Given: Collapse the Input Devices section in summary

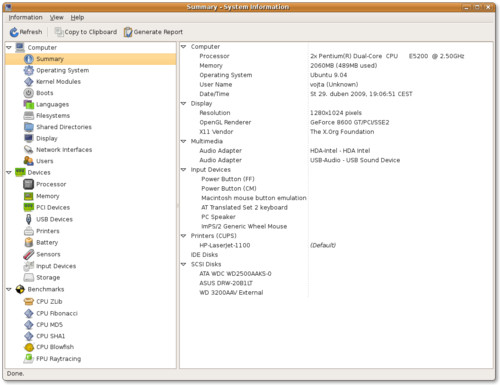Looking at the screenshot, I should tap(183, 170).
